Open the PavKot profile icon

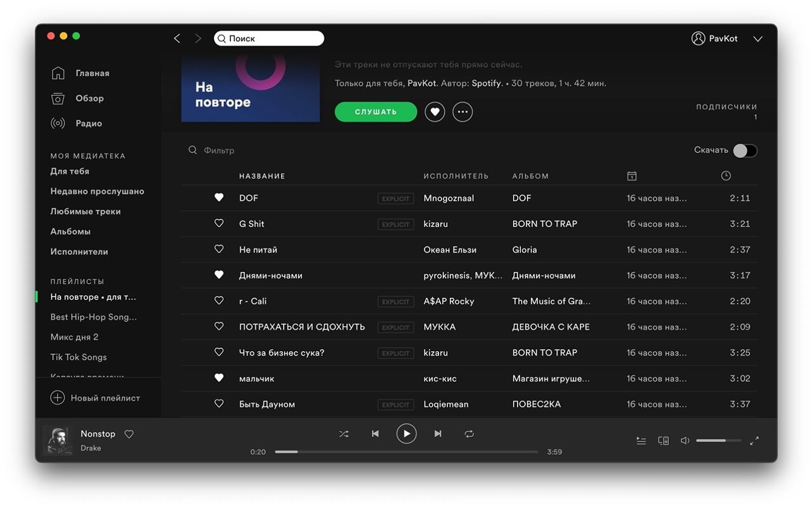point(698,39)
